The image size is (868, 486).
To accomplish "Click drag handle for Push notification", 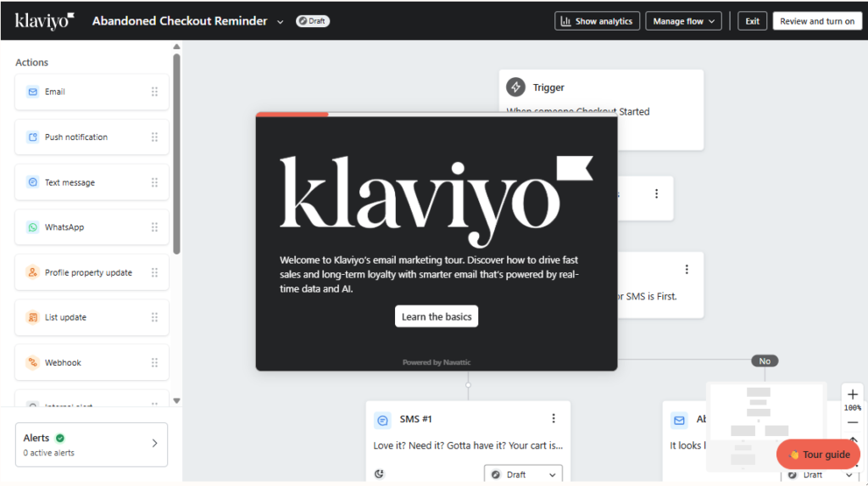I will point(154,137).
